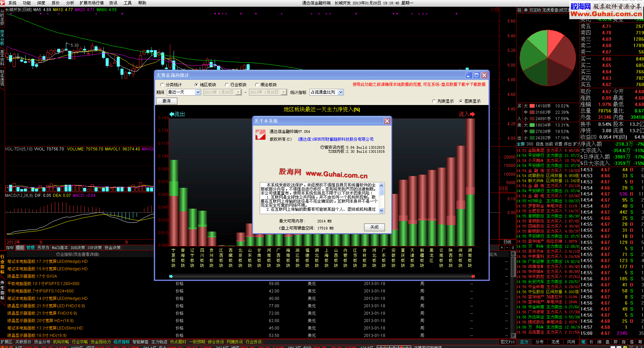Open the 热点题材 bottom tab
The image size is (644, 348).
[178, 342]
